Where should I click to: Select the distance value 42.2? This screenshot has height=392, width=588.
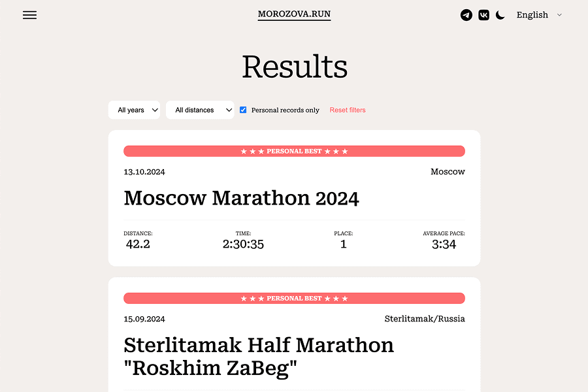pos(138,244)
